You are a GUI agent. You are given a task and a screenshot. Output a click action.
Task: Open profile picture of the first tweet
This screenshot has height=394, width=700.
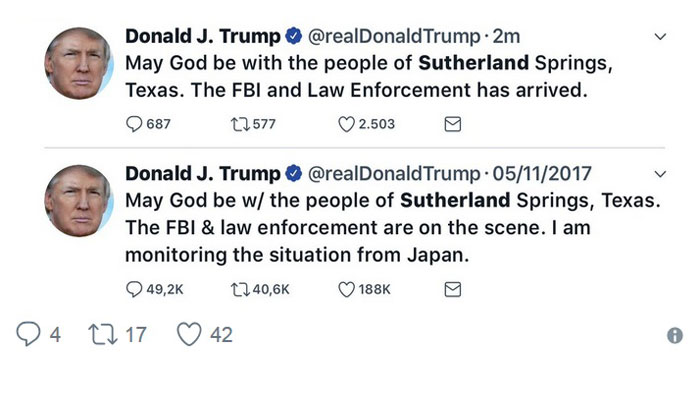tap(79, 63)
